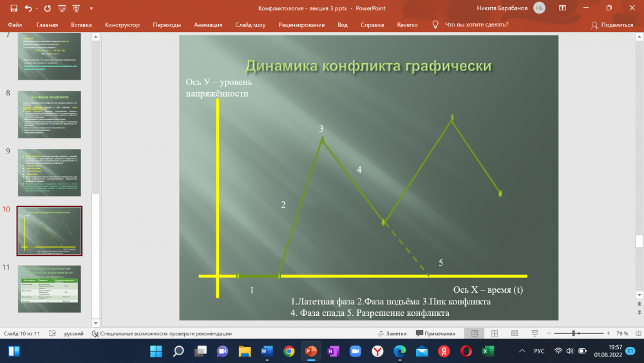The height and width of the screenshot is (363, 644).
Task: Open Google Chrome from taskbar
Action: (x=289, y=351)
